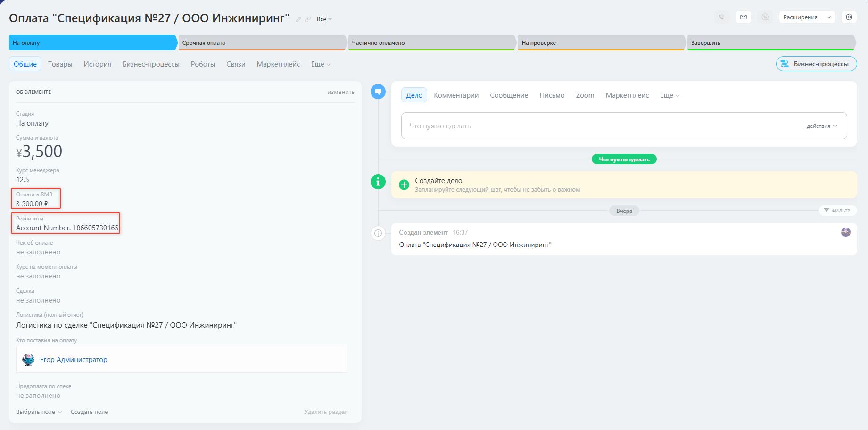Expand the Все dropdown near title

(324, 19)
